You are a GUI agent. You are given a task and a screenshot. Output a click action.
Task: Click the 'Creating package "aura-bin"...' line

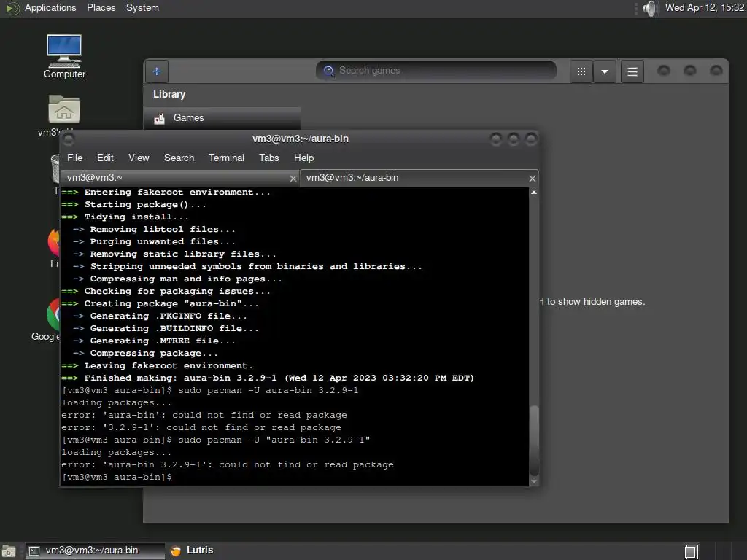pyautogui.click(x=160, y=304)
